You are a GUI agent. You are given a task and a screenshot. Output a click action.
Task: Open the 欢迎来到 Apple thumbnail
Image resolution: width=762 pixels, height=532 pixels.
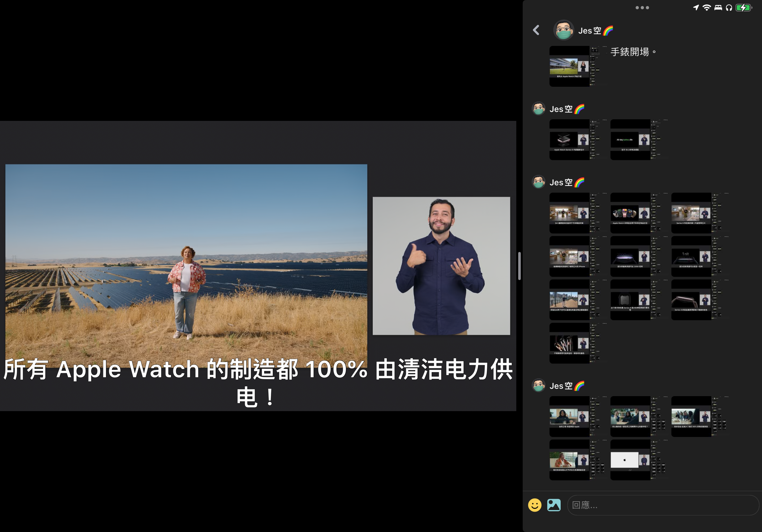click(579, 417)
